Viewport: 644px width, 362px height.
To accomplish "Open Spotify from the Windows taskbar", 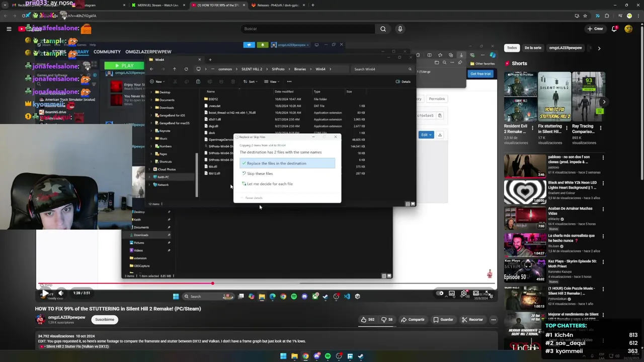I will (x=328, y=356).
